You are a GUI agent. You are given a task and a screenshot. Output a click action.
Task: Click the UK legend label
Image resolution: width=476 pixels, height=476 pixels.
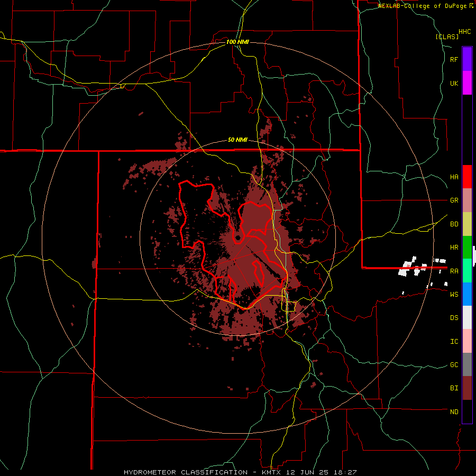[454, 83]
